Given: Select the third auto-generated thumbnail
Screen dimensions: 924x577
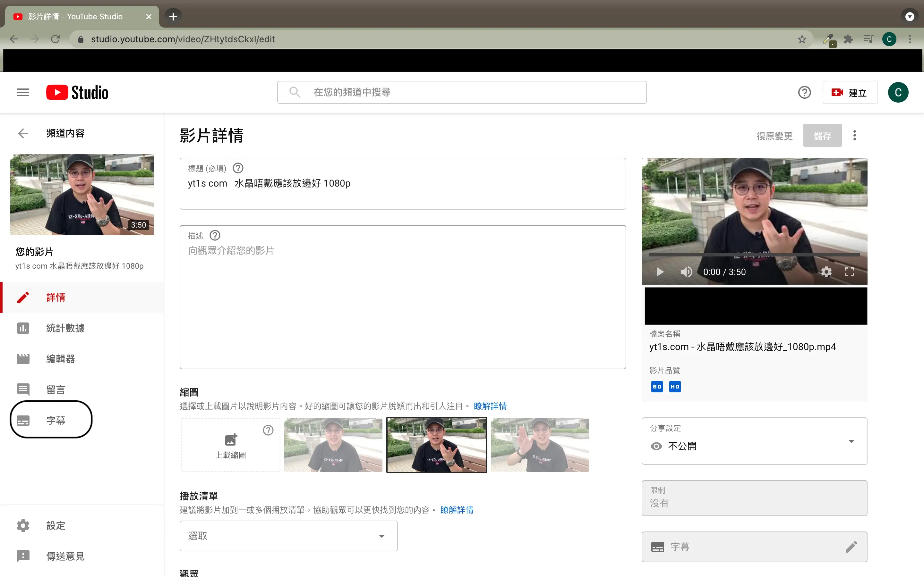Looking at the screenshot, I should [540, 445].
